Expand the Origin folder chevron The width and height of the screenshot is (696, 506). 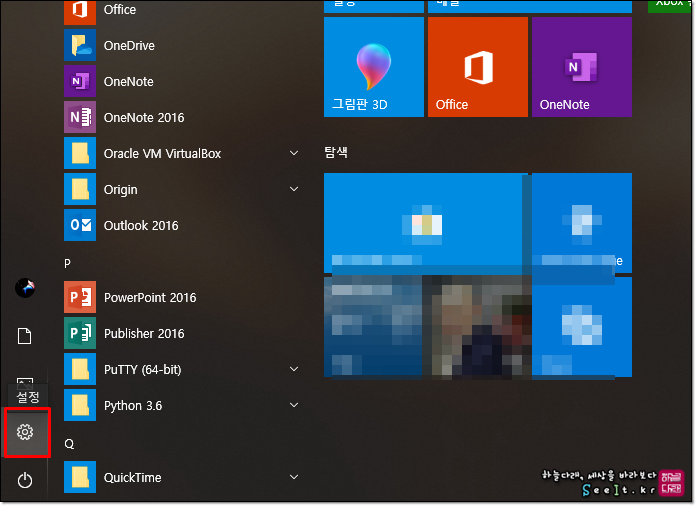tap(294, 189)
